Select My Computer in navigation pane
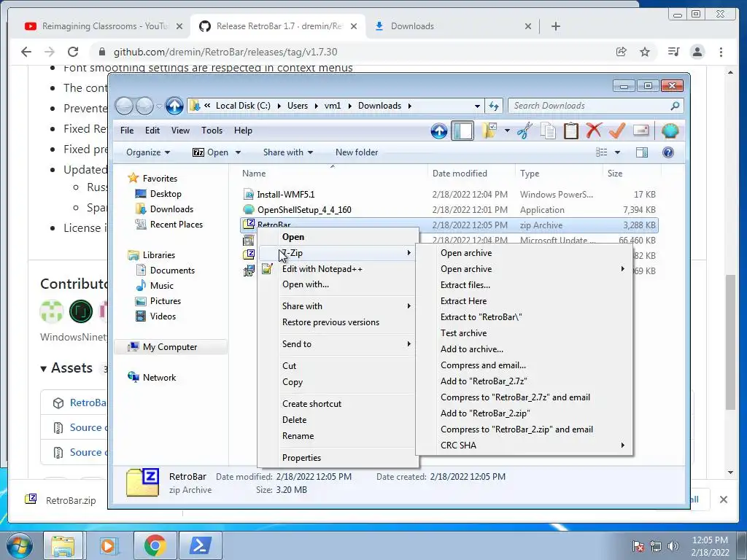This screenshot has height=560, width=747. point(170,346)
